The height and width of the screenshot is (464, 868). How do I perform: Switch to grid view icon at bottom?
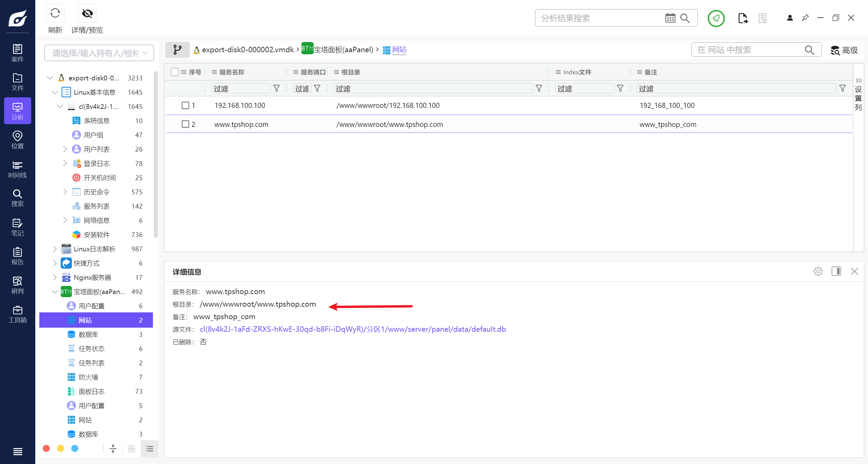(132, 449)
